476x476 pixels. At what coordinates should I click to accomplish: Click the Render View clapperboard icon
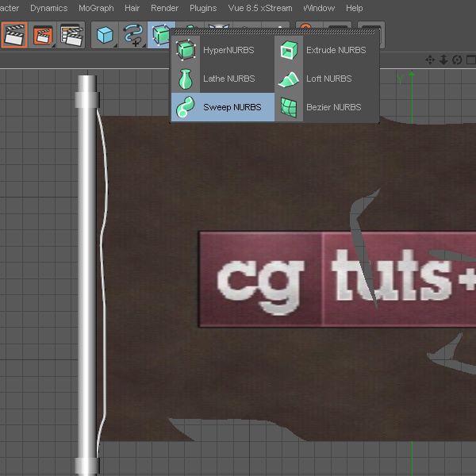click(x=14, y=35)
